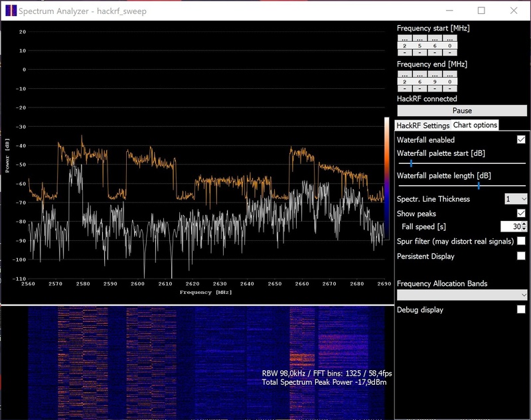Increment the Frequency start digit 0

[450, 38]
